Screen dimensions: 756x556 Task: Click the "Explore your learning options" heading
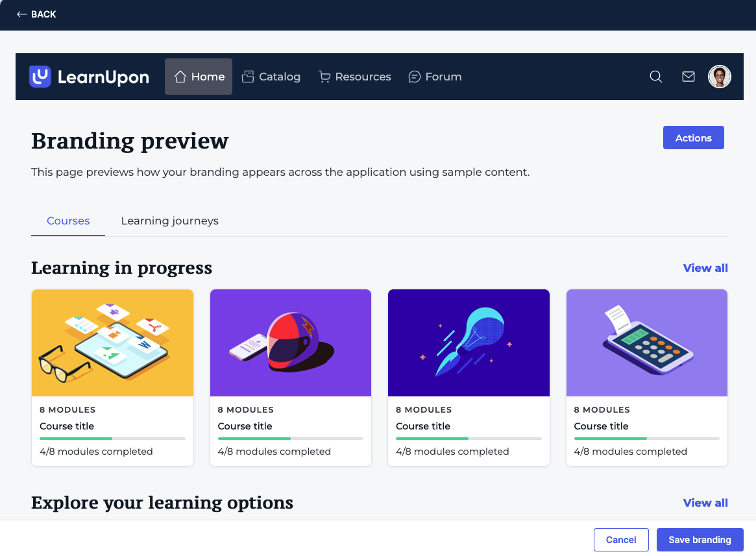[x=162, y=503]
